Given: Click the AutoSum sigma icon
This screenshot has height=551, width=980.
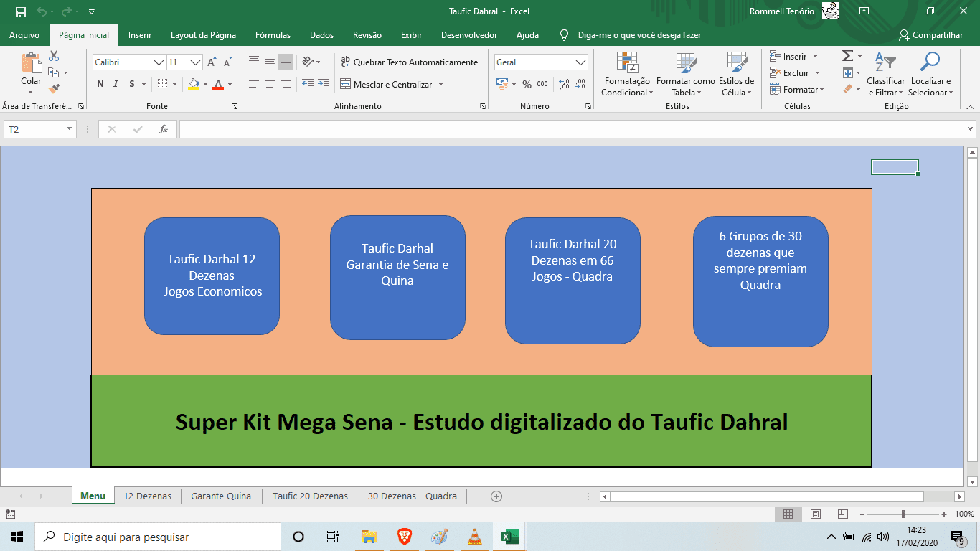Looking at the screenshot, I should tap(847, 56).
